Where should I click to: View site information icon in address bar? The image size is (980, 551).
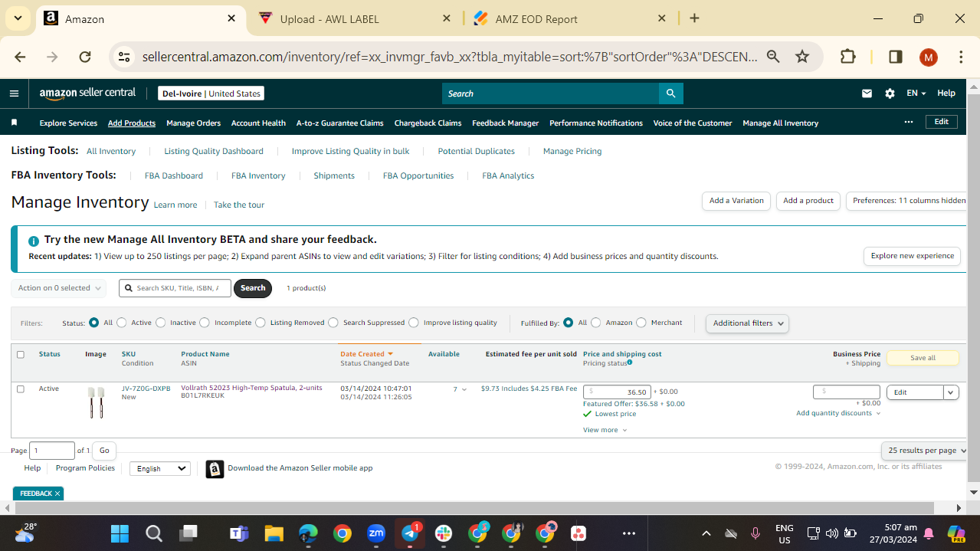[126, 57]
